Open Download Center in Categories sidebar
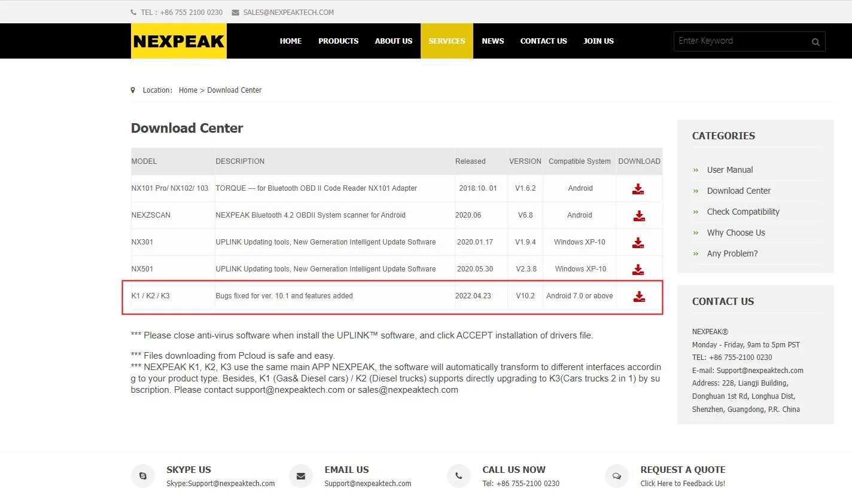Viewport: 852px width, 504px height. (739, 191)
